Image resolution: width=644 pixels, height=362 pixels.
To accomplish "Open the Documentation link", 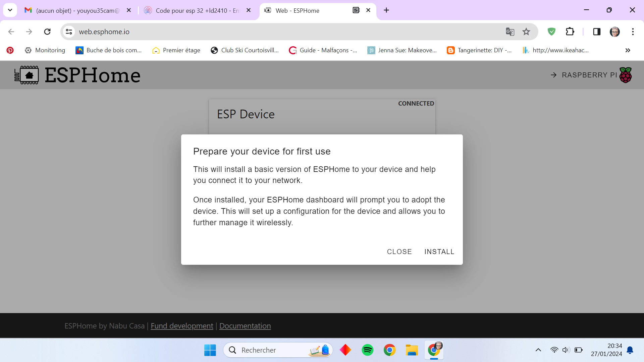I will point(245,326).
